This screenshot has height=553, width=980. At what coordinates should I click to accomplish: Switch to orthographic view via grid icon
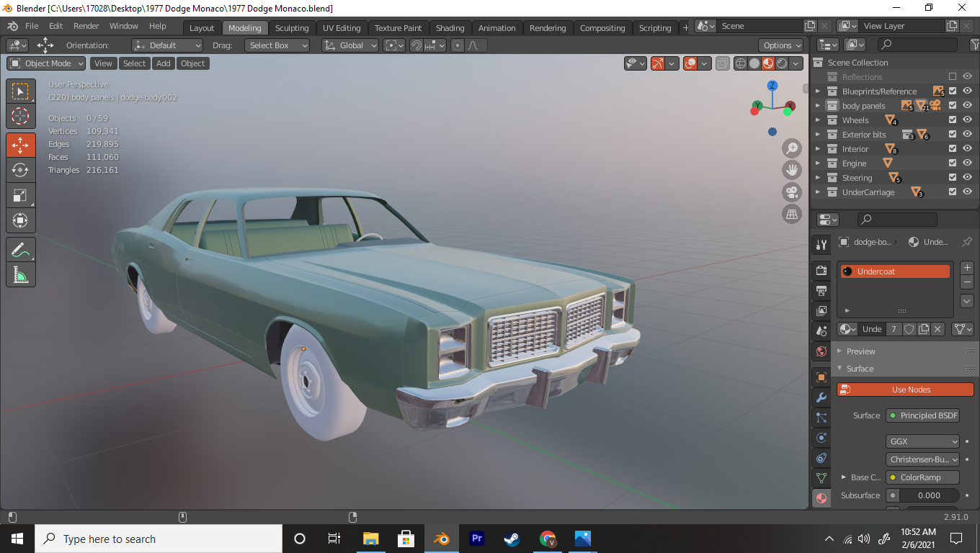click(792, 214)
